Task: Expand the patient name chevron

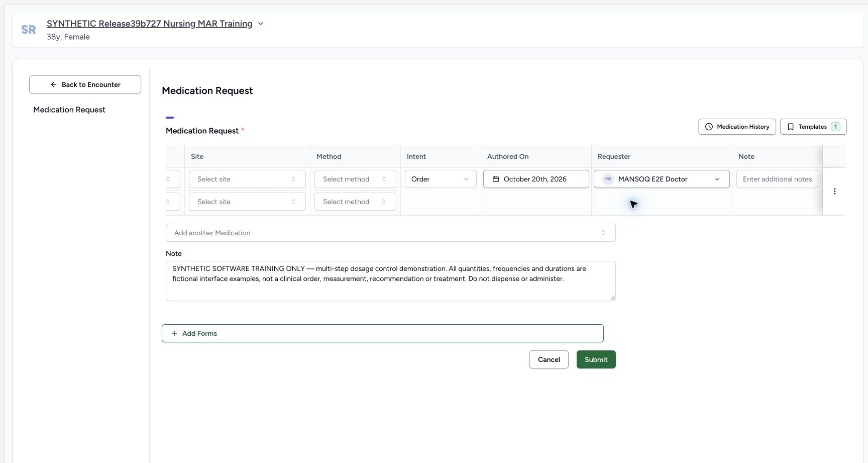Action: [x=261, y=24]
